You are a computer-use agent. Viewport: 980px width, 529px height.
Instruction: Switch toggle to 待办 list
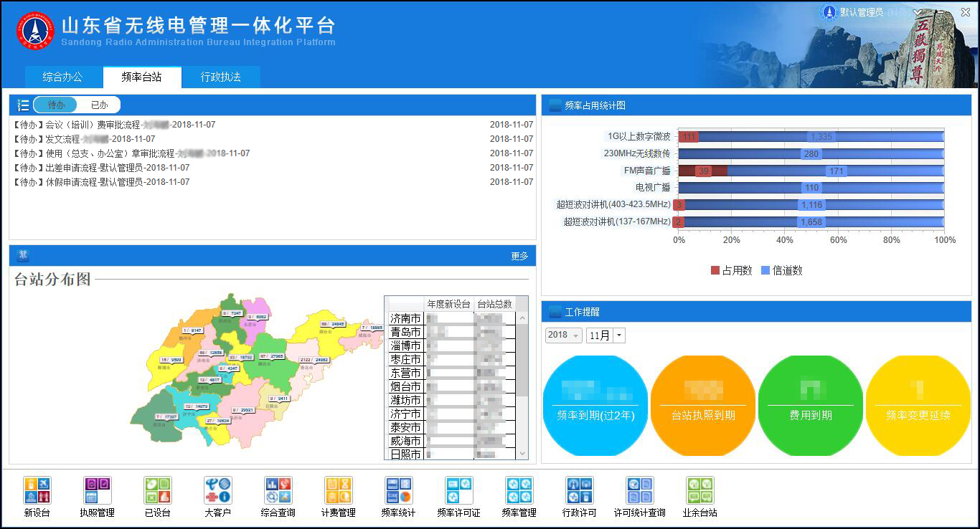(x=56, y=105)
